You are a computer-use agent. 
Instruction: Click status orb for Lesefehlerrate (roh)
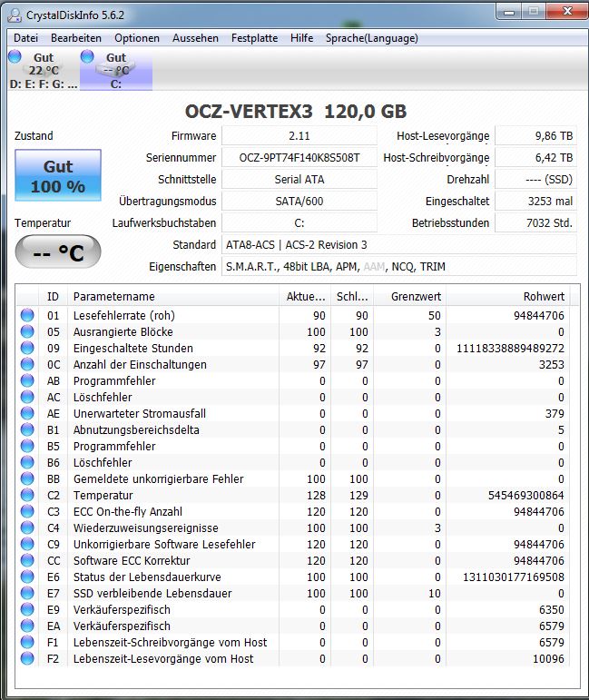point(27,315)
